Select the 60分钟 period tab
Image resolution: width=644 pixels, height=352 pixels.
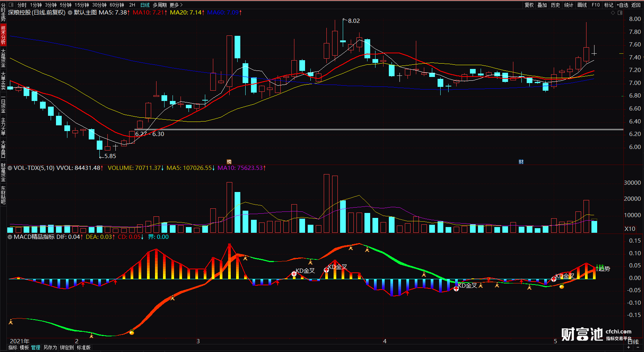point(117,5)
